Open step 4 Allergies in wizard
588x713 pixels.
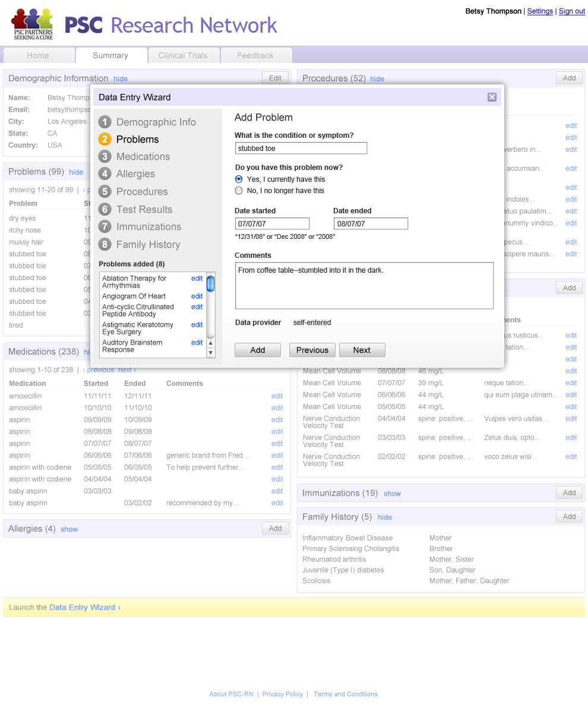[x=135, y=173]
